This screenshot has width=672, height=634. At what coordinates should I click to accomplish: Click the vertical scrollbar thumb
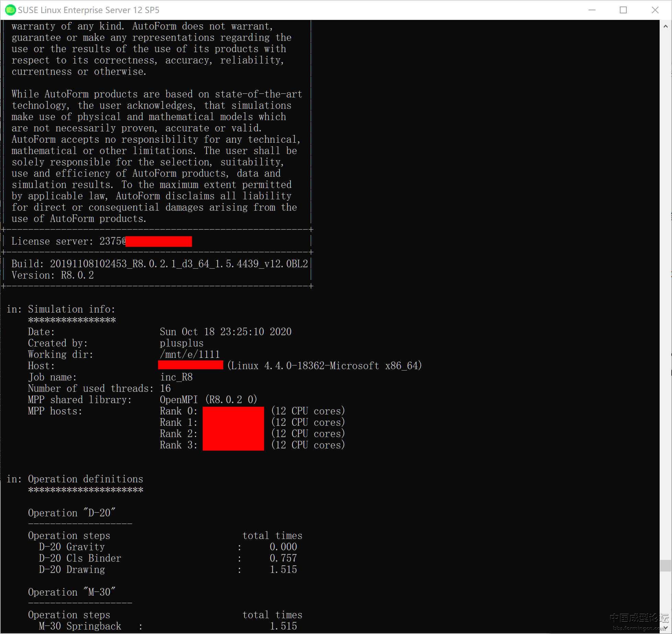pos(665,565)
